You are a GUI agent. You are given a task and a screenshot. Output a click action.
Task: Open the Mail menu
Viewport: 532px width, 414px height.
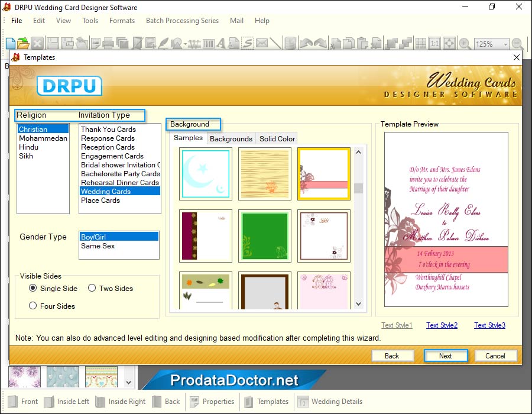click(x=236, y=21)
